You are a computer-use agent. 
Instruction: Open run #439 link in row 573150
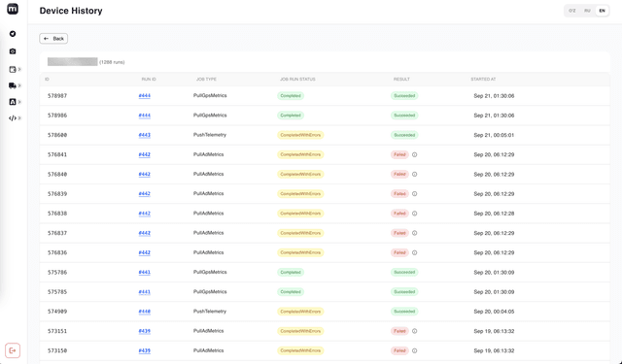[x=145, y=350]
